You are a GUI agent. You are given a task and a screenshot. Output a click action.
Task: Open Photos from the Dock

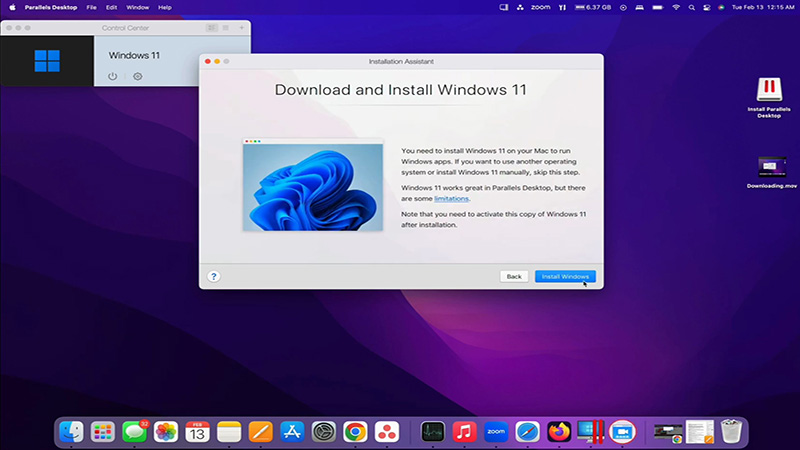click(x=166, y=432)
